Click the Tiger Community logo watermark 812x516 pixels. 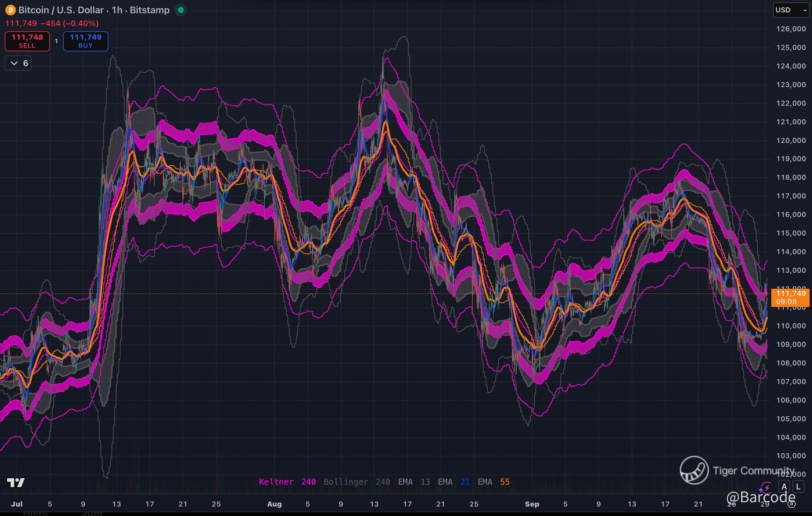coord(694,470)
